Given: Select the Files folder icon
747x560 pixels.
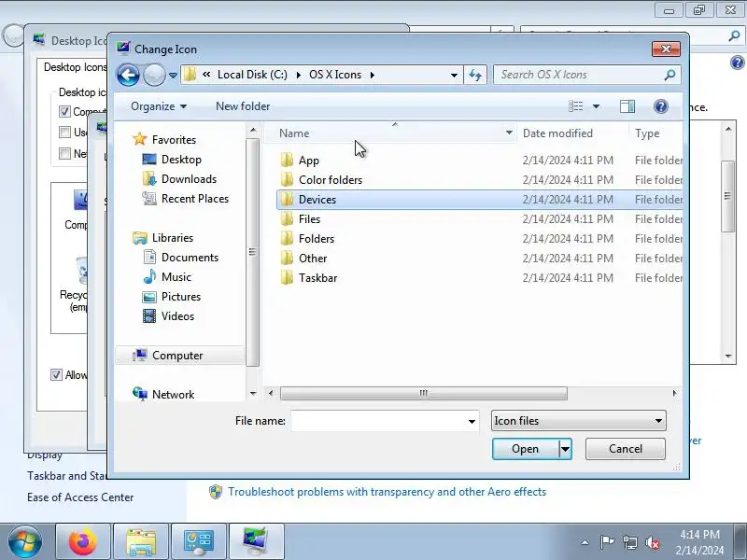Looking at the screenshot, I should point(287,218).
